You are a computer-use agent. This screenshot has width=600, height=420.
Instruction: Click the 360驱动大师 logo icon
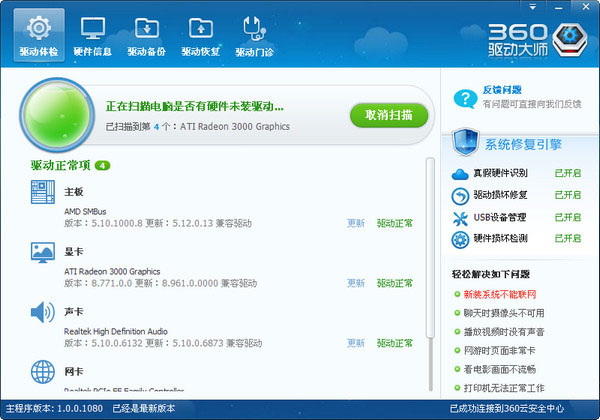[570, 40]
